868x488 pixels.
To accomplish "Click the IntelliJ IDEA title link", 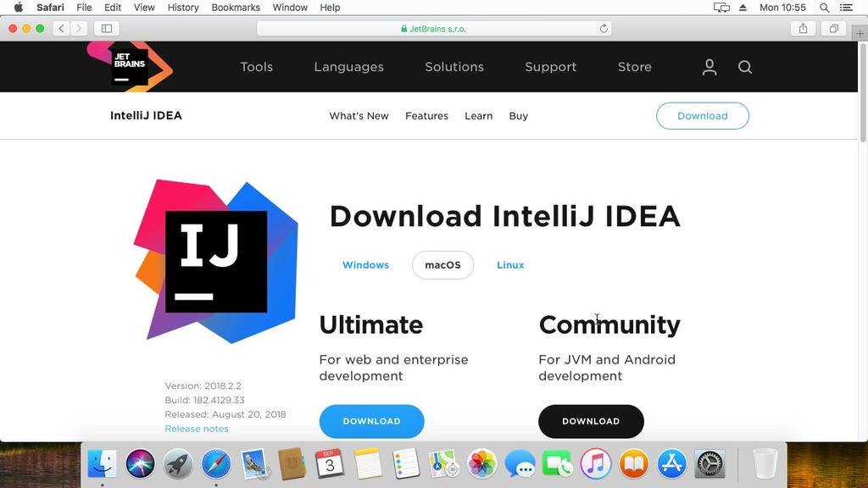I will coord(146,115).
